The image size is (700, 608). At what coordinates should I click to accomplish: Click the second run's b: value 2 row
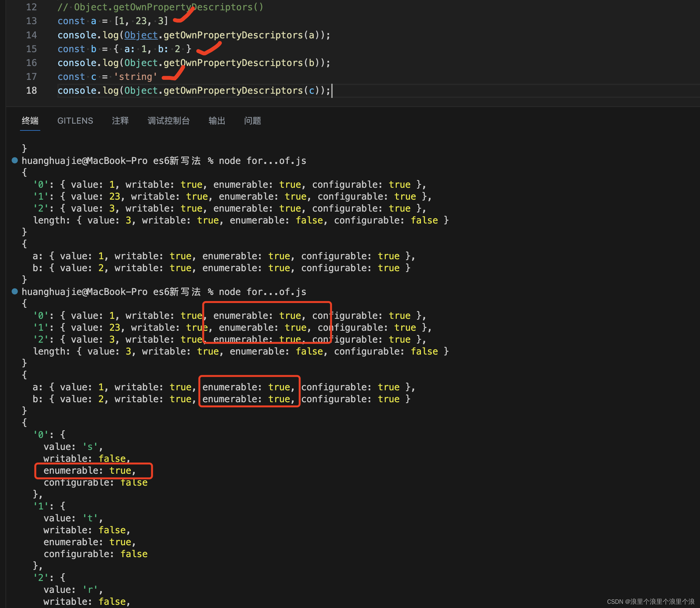tap(222, 399)
